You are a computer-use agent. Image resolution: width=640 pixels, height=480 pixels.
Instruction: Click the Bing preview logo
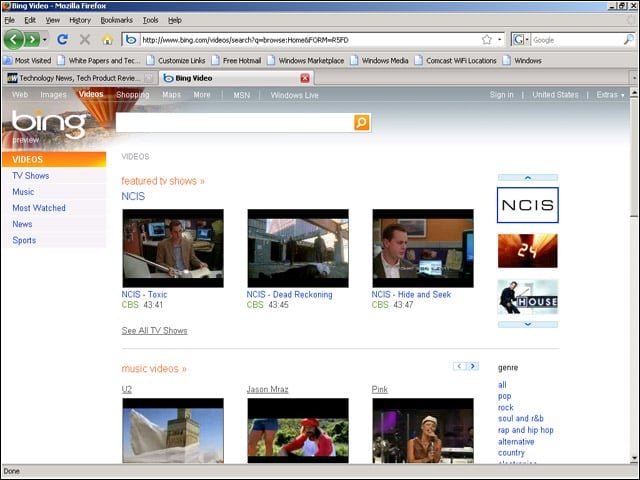(48, 126)
